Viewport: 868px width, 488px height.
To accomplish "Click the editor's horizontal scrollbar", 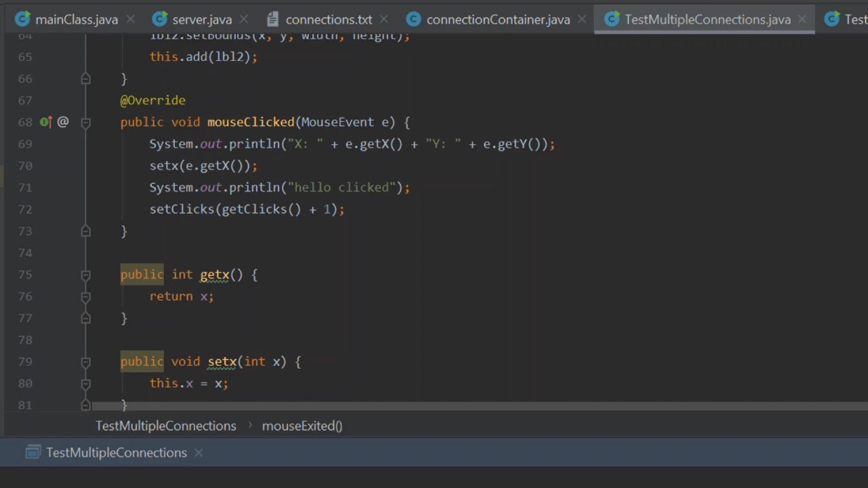I will click(x=479, y=406).
